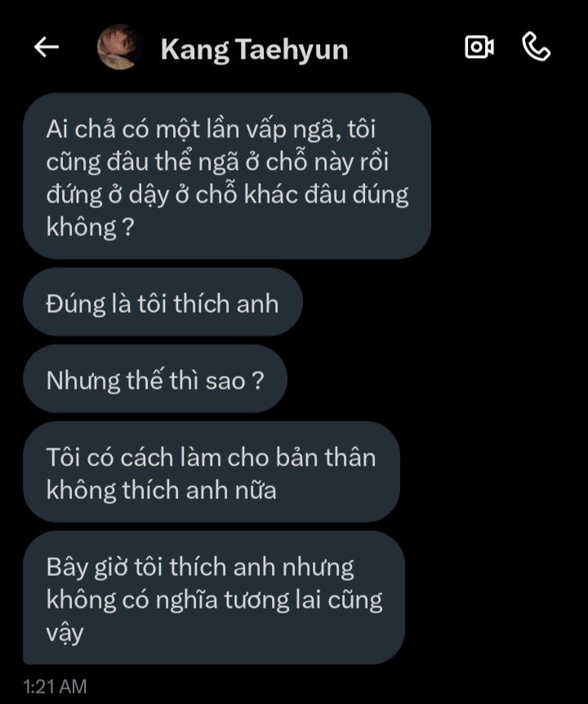Screen dimensions: 588x704
Task: Click the line 'Tôi có cách làm cho bản thân'
Action: pyautogui.click(x=211, y=457)
